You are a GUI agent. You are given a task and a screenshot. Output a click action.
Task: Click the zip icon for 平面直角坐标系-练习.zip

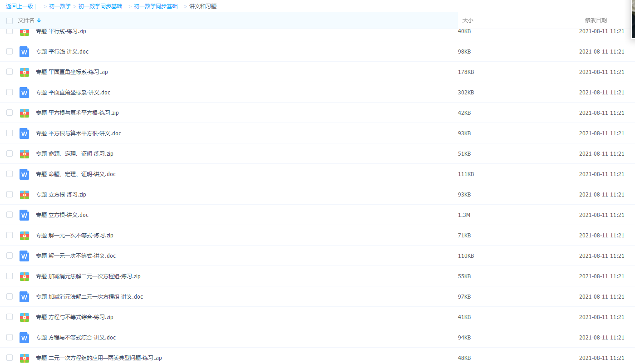(25, 72)
